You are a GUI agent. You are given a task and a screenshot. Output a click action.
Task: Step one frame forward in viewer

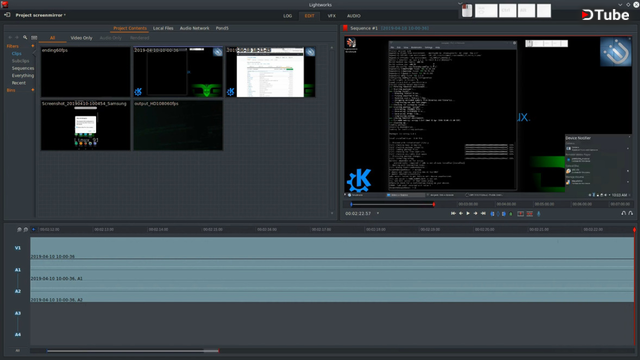pos(476,213)
